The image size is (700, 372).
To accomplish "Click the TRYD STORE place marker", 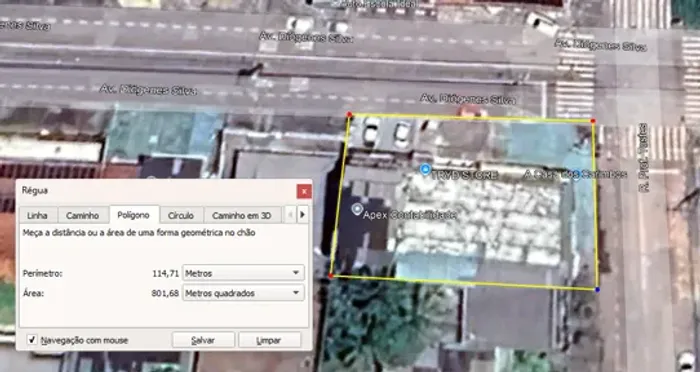I will [x=425, y=169].
